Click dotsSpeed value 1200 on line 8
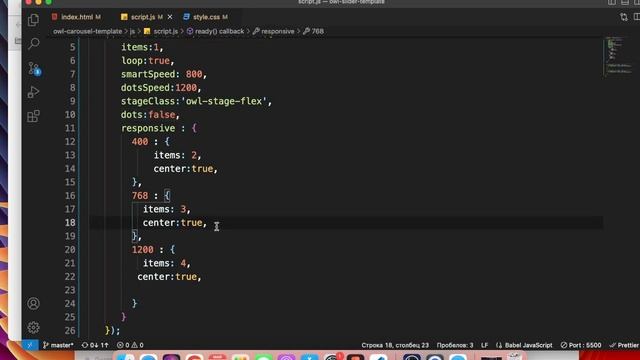This screenshot has height=360, width=640. coord(186,87)
